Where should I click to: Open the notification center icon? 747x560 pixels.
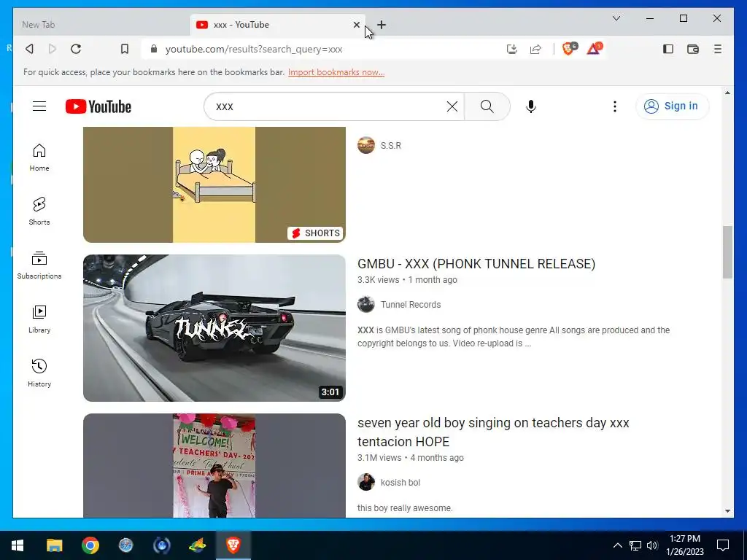tap(723, 545)
